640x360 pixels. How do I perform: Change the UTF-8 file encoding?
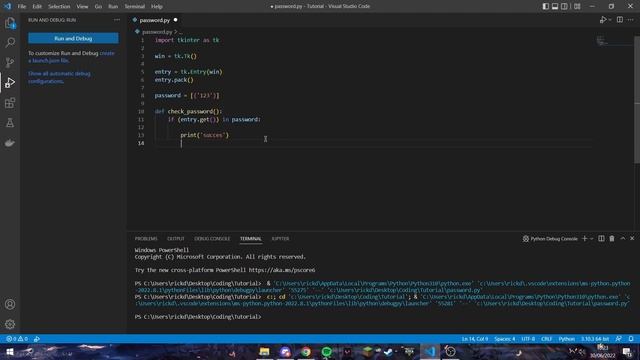click(528, 339)
